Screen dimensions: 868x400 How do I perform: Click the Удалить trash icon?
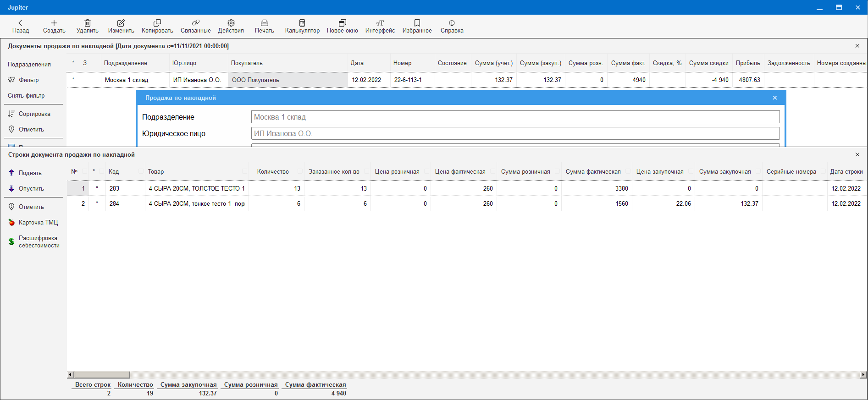[x=88, y=23]
